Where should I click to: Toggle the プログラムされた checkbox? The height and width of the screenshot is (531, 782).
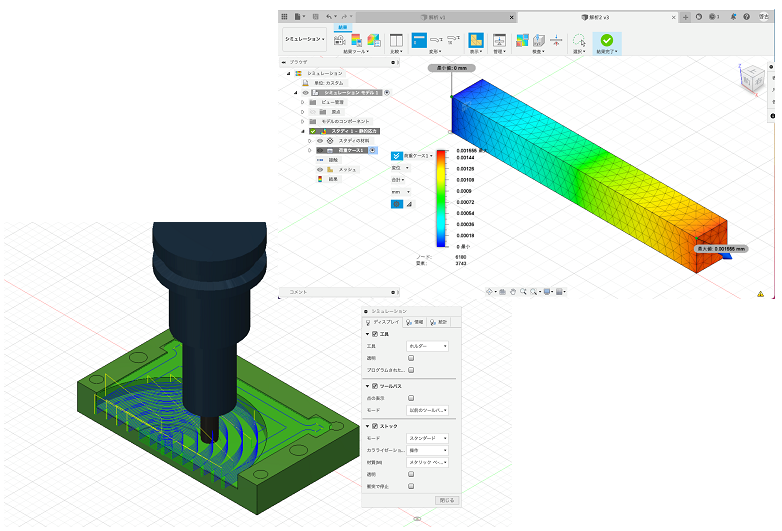(411, 370)
